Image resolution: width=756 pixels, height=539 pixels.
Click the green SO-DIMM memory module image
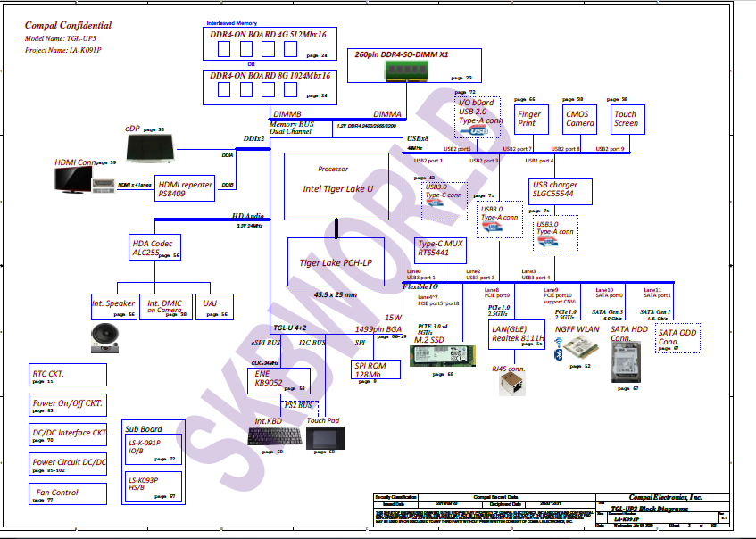click(x=406, y=71)
